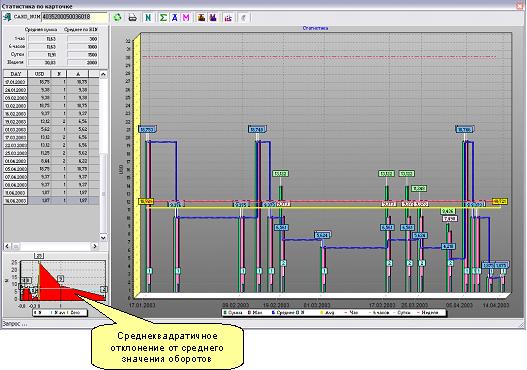Click the CARD_NUM input field

click(74, 17)
